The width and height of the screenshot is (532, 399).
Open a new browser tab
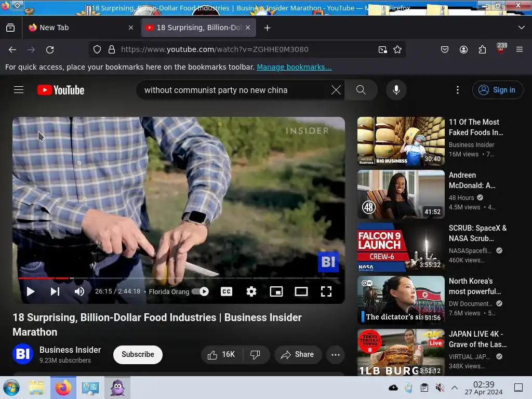268,28
